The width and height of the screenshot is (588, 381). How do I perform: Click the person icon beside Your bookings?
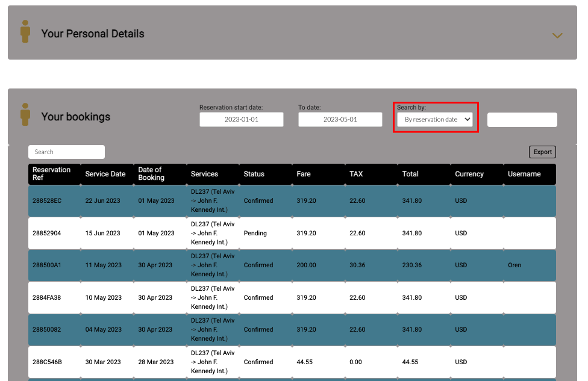pyautogui.click(x=25, y=114)
